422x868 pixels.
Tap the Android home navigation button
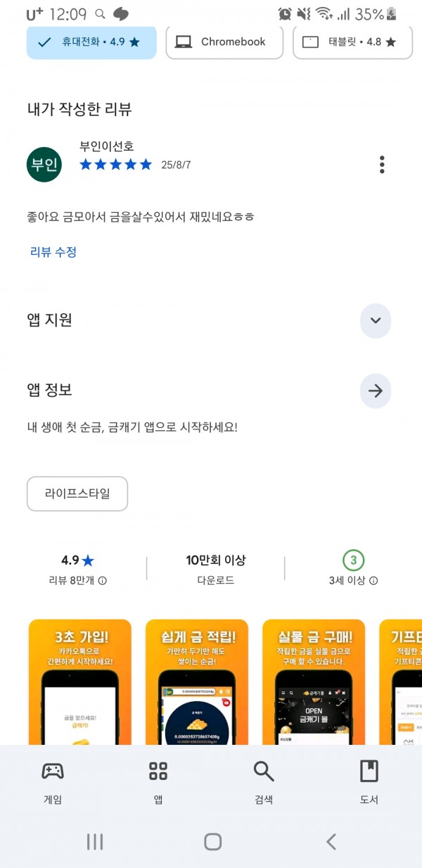[x=212, y=841]
